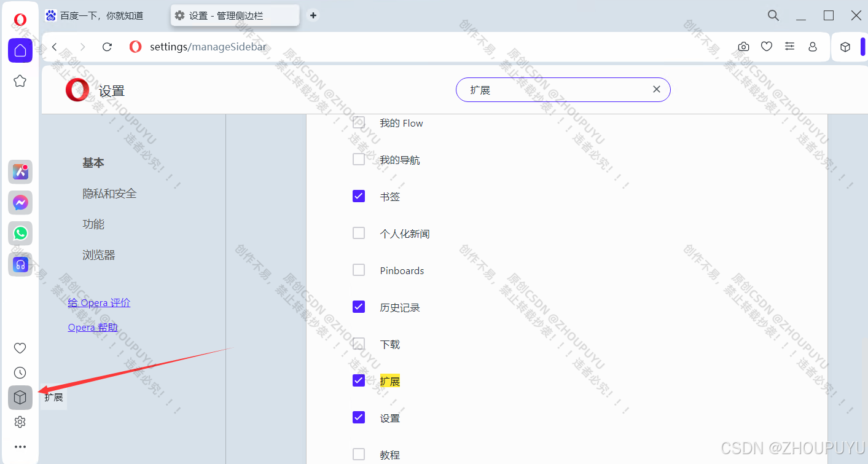Go back with the back arrow
The image size is (868, 464).
[x=55, y=47]
